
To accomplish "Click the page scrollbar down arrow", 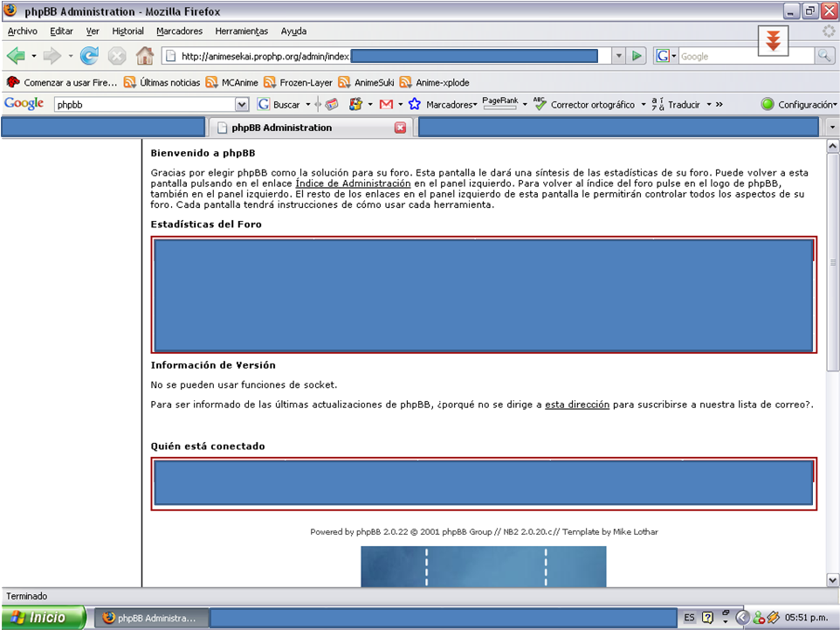I will click(832, 579).
